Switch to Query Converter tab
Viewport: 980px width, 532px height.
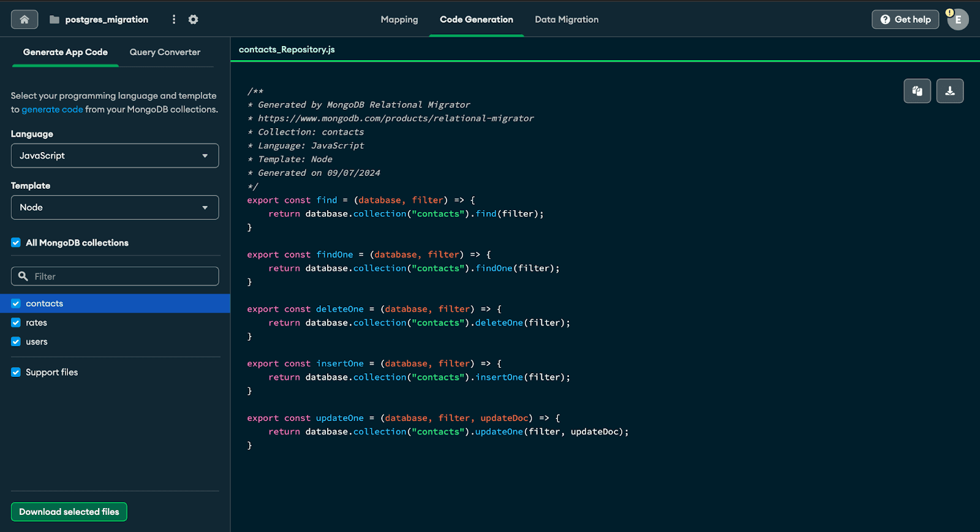pos(165,52)
